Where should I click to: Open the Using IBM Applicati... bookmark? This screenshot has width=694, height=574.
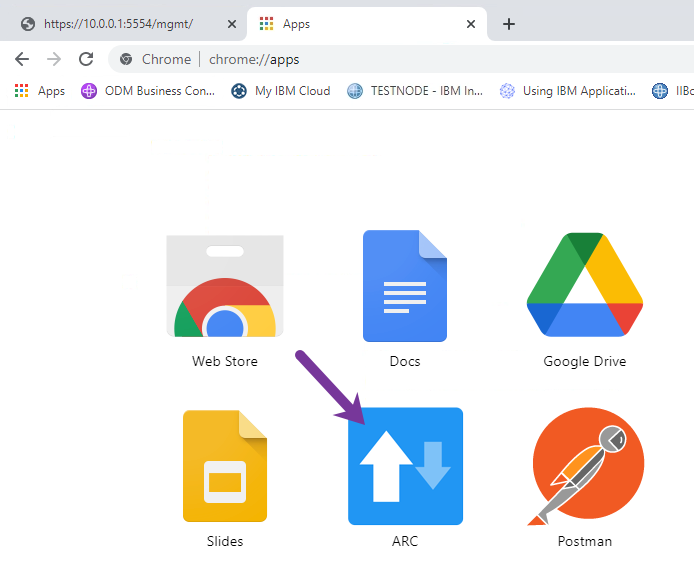[567, 91]
